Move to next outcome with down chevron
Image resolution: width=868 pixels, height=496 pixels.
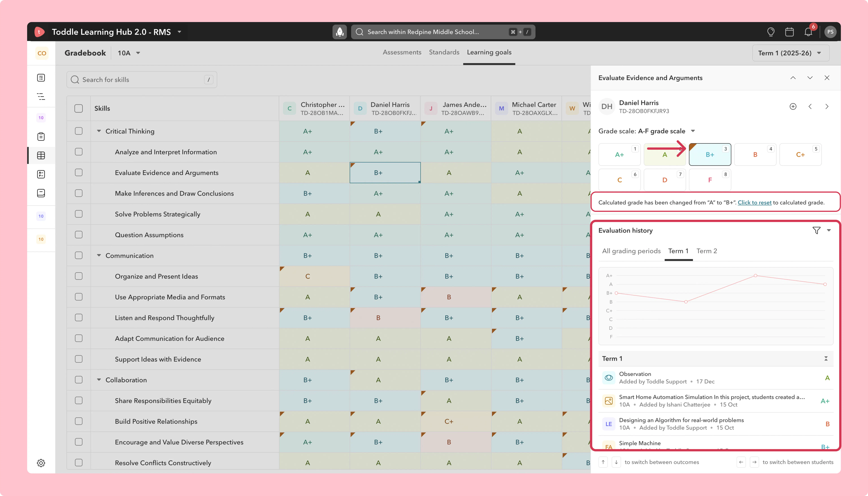pyautogui.click(x=810, y=78)
